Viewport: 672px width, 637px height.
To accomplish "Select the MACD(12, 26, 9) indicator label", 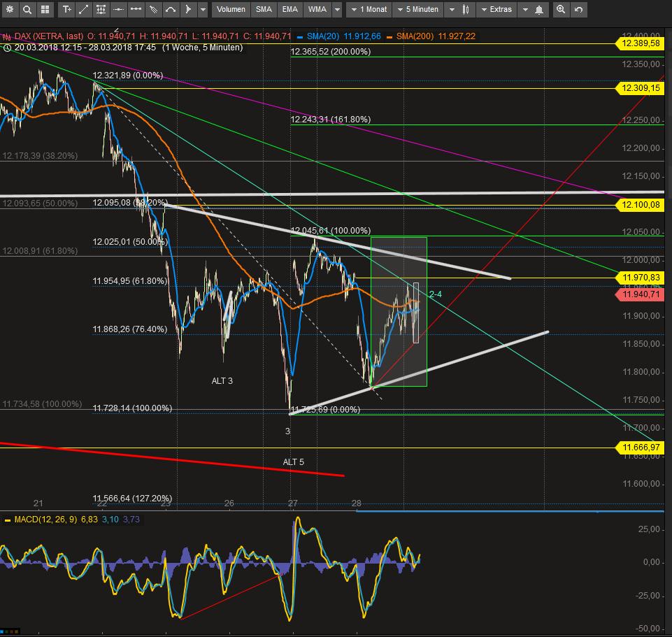I will coord(45,519).
